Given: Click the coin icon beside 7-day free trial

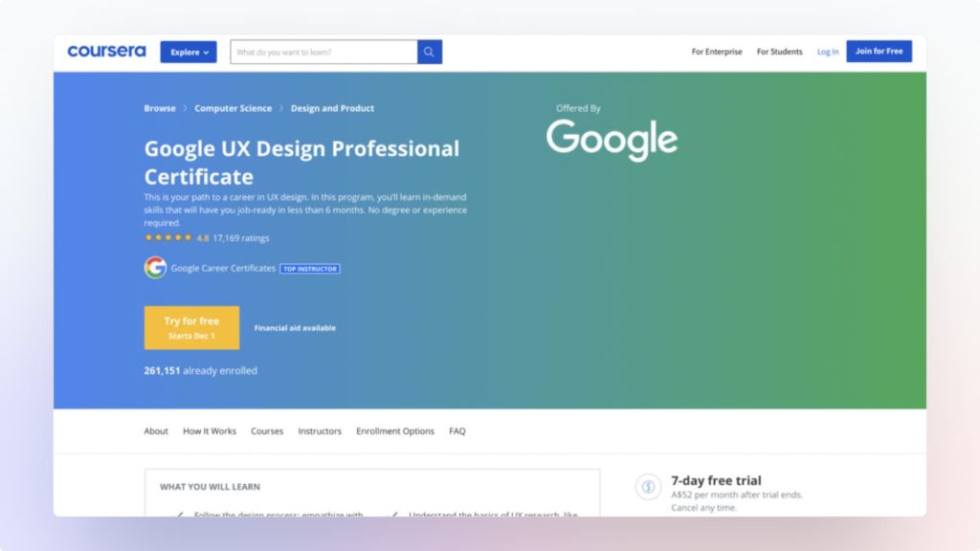Looking at the screenshot, I should [649, 487].
